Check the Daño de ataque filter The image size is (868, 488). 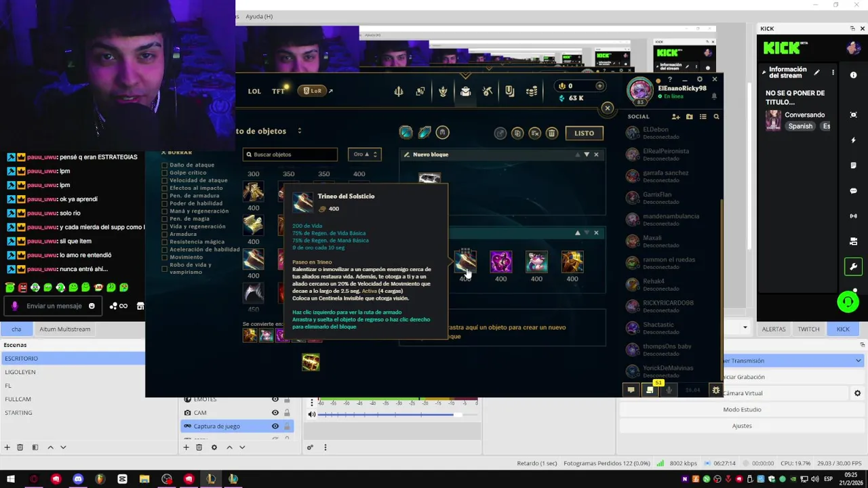pos(164,165)
